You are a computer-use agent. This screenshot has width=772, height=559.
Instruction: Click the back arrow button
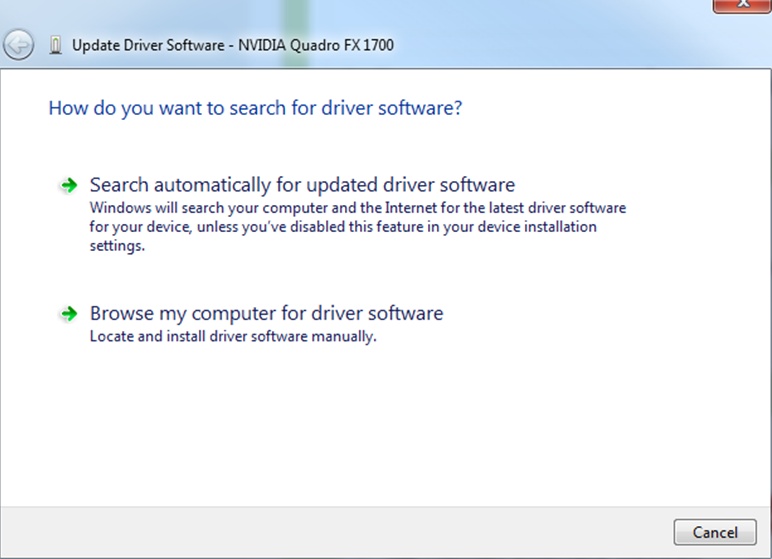point(18,45)
